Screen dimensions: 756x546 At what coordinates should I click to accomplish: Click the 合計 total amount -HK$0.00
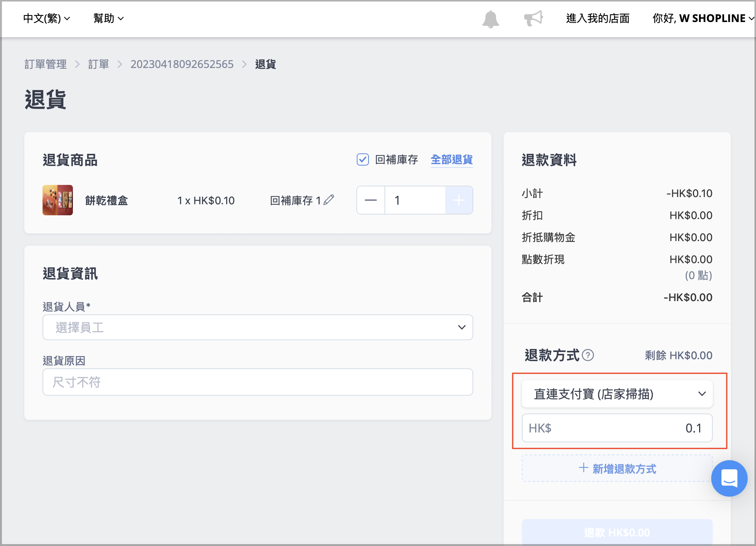(688, 297)
